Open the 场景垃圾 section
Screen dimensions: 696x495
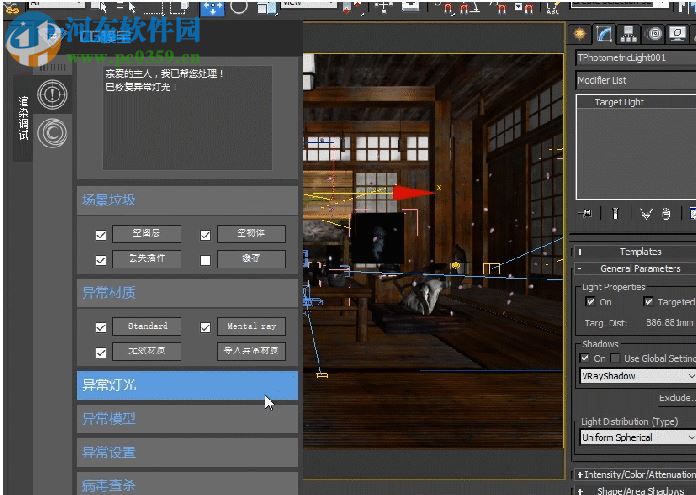[187, 200]
